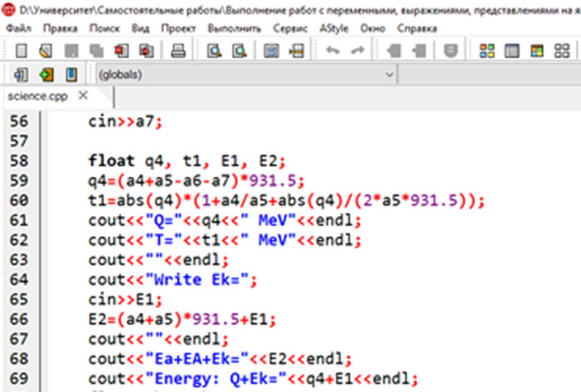The height and width of the screenshot is (392, 581).
Task: Expand the (globals) scope dropdown
Action: pos(247,75)
